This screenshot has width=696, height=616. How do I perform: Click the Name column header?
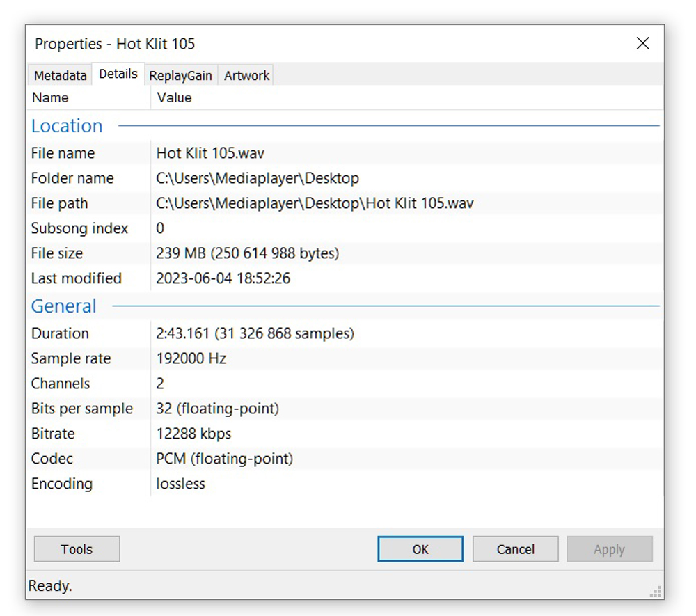[50, 97]
